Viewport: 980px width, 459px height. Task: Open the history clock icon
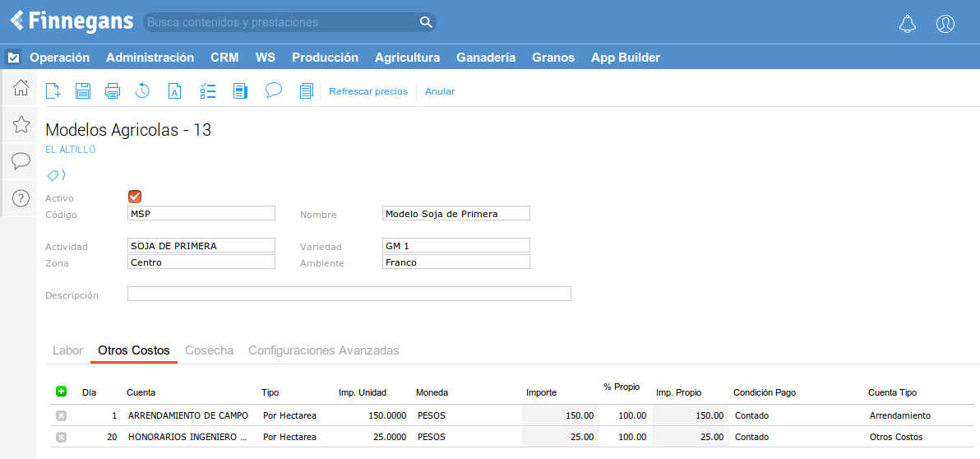pyautogui.click(x=143, y=91)
